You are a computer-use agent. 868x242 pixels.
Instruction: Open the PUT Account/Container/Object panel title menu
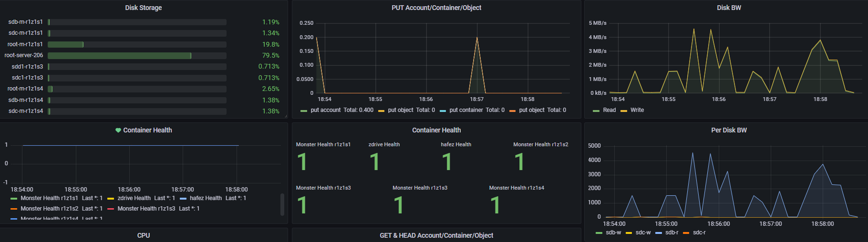(x=436, y=8)
